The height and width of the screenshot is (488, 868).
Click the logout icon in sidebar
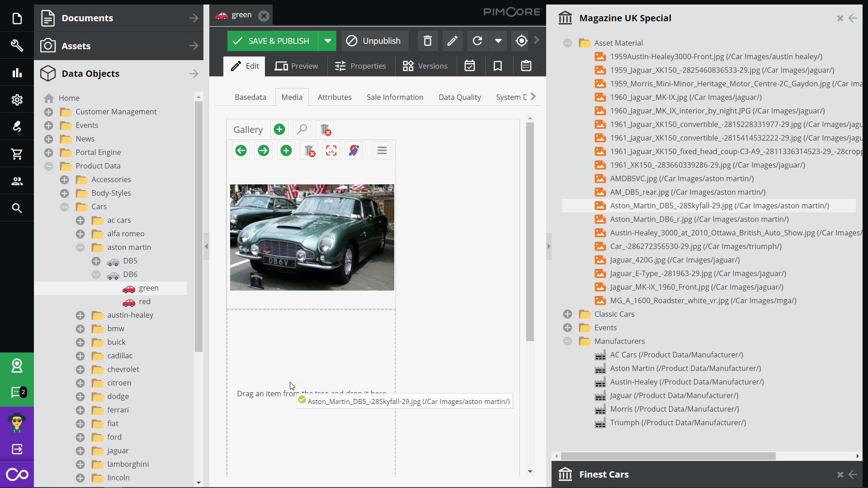[17, 449]
